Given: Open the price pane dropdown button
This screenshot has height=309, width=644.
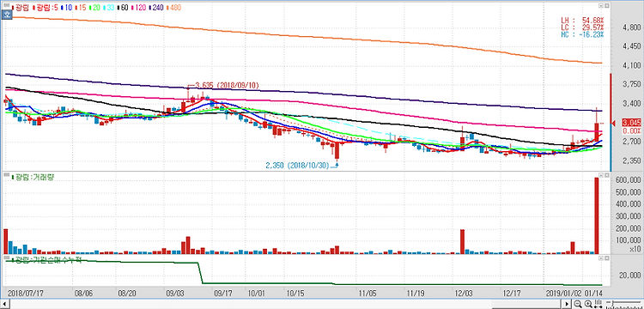Looking at the screenshot, I should 600,6.
